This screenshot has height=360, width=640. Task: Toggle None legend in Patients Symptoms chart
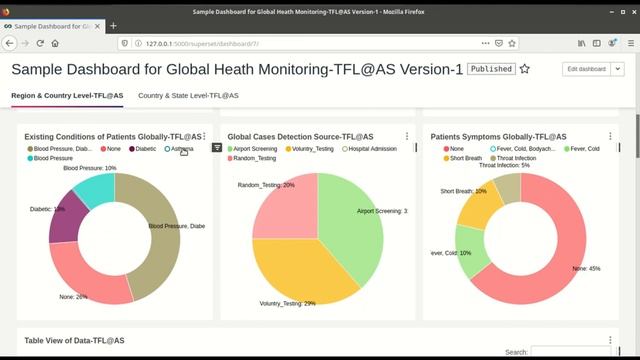[453, 149]
